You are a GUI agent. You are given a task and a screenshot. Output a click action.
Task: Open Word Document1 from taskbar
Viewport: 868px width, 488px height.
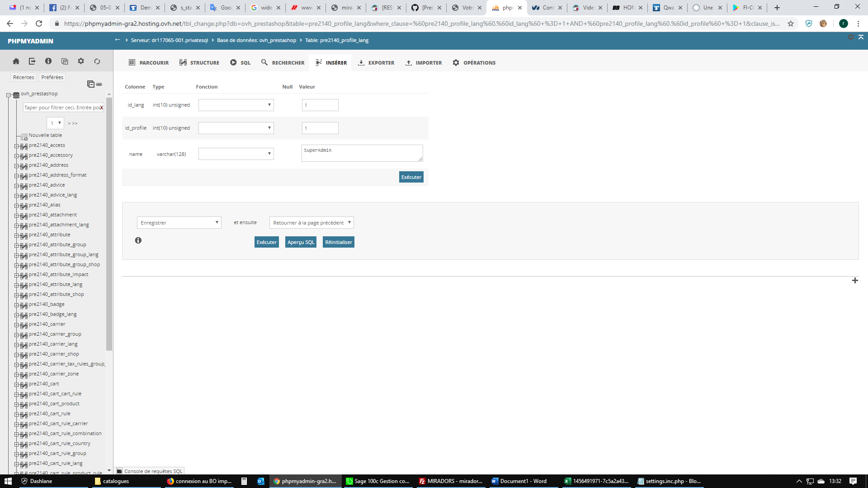point(520,481)
